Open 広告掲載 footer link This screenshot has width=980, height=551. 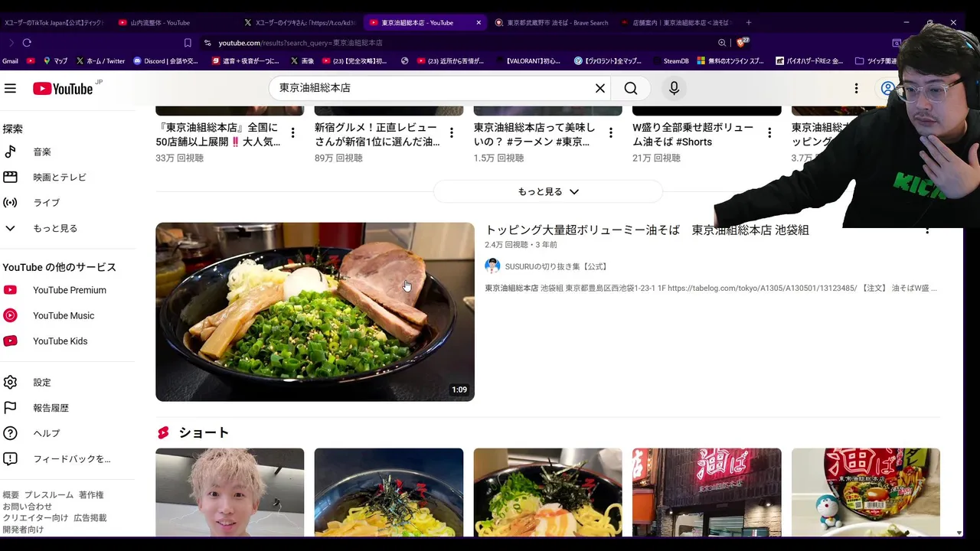(x=90, y=518)
